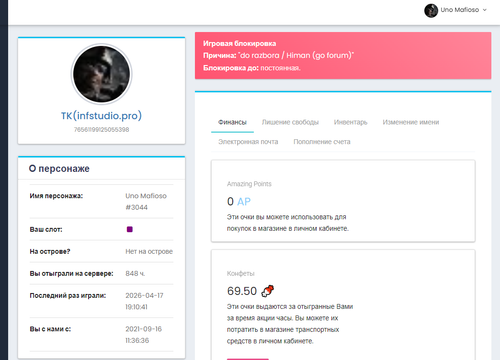Select the Финансы tab

pos(232,122)
